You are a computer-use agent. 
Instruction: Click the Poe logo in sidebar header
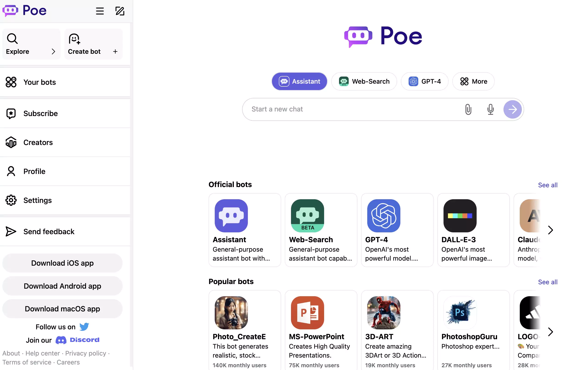[x=24, y=11]
